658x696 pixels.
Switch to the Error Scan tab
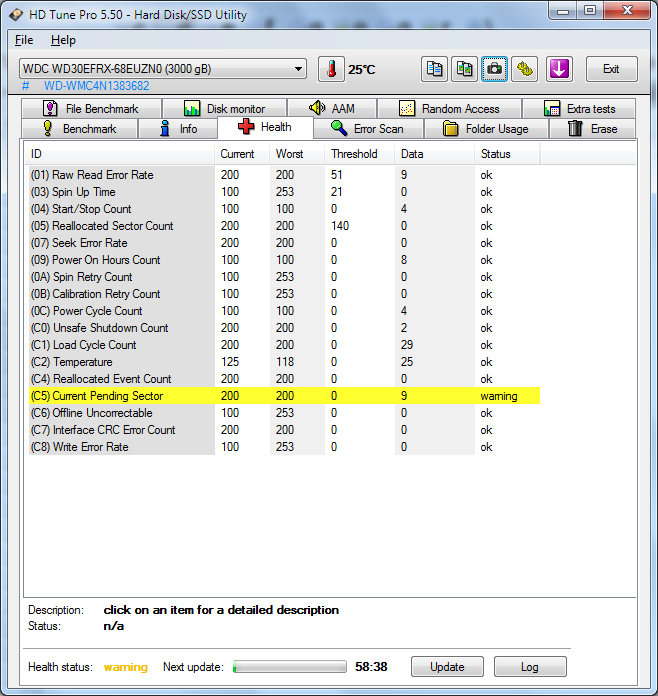tap(368, 129)
